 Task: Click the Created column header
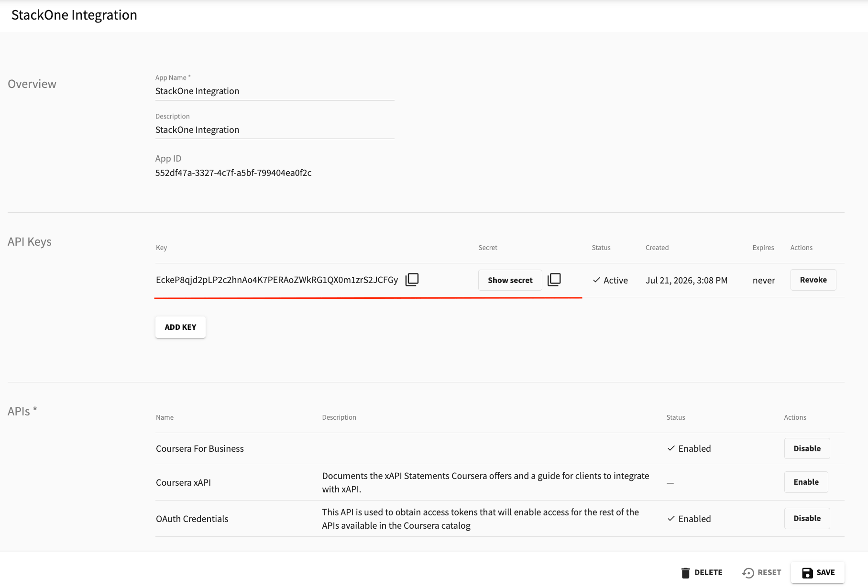(657, 248)
